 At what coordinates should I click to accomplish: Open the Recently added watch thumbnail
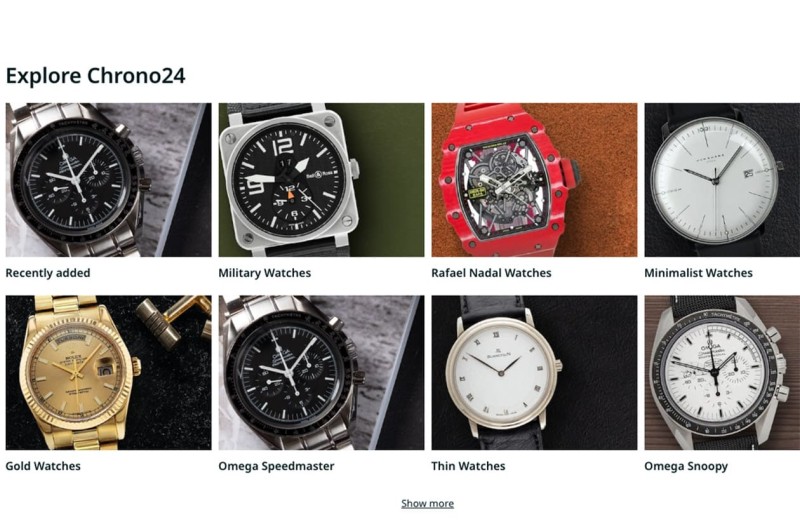coord(108,180)
